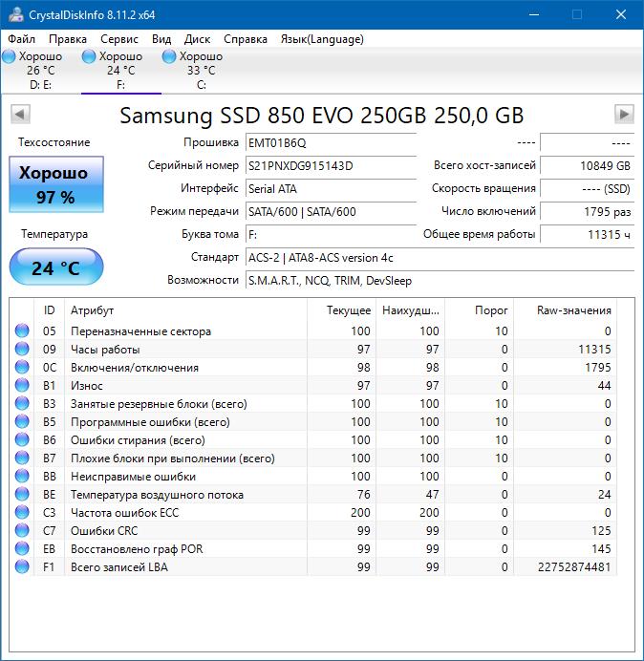644x661 pixels.
Task: Click total working time value 11315 ч
Action: coord(587,234)
